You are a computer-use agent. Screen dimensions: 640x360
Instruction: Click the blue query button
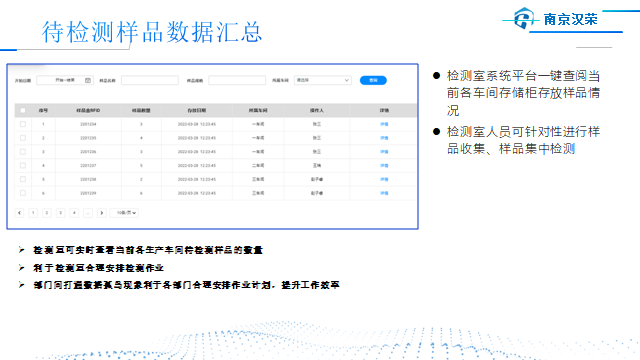(373, 80)
